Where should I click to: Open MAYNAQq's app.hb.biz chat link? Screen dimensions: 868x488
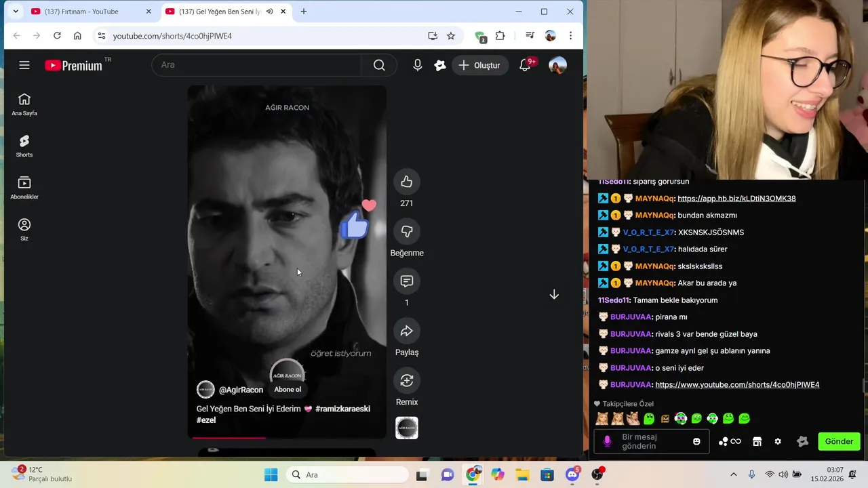tap(736, 199)
